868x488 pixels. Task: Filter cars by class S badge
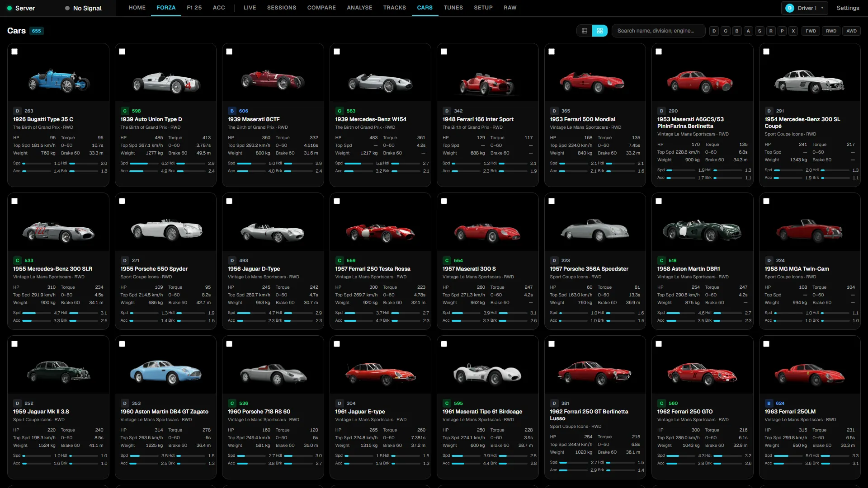759,31
